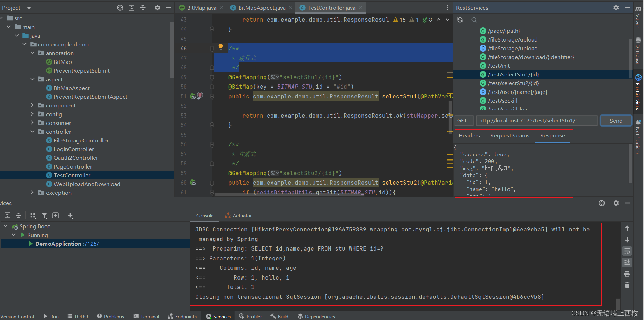Print the console output
644x320 pixels.
click(627, 274)
